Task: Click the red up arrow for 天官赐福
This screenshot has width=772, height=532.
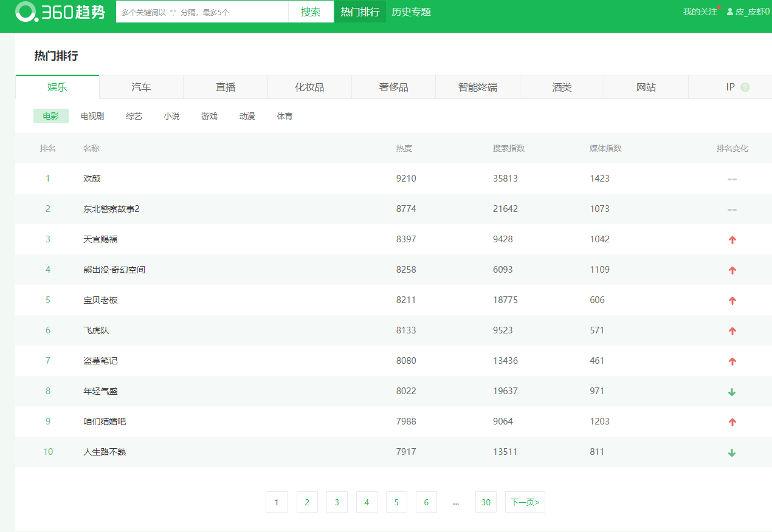Action: tap(732, 240)
